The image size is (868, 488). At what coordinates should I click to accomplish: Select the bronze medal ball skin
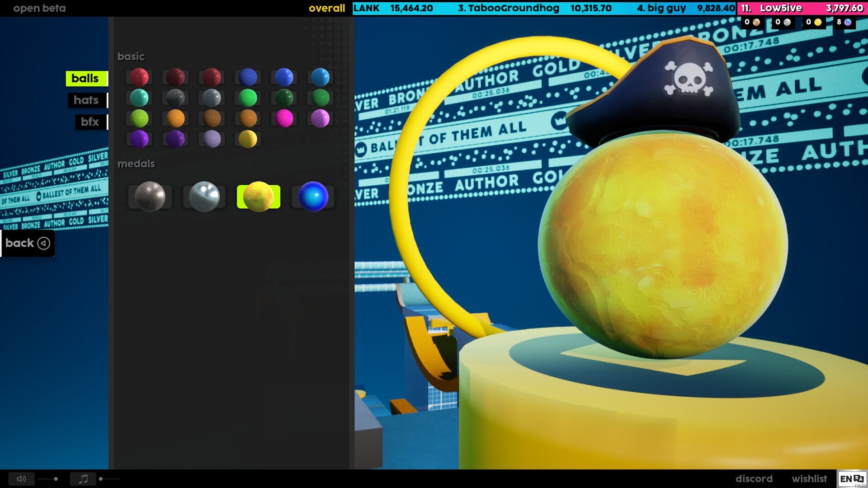[x=150, y=197]
